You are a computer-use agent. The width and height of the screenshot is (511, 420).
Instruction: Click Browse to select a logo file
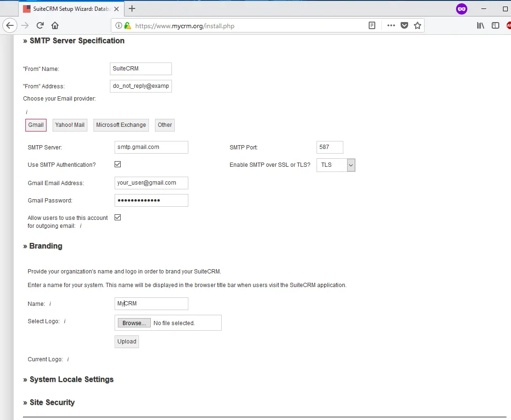tap(134, 323)
